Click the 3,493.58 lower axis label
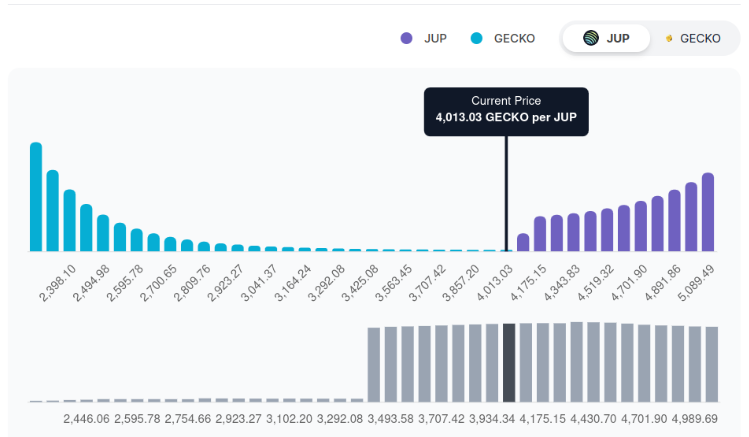Image resolution: width=749 pixels, height=437 pixels. tap(390, 419)
